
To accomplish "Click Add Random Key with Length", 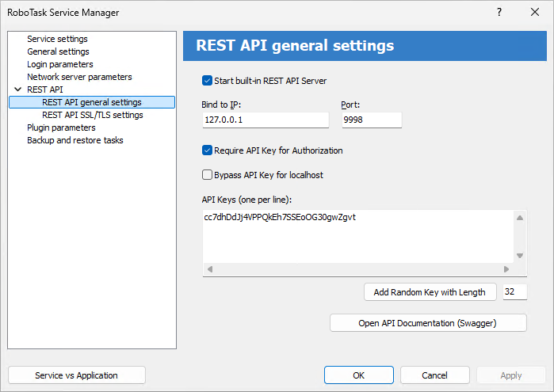I will point(430,292).
